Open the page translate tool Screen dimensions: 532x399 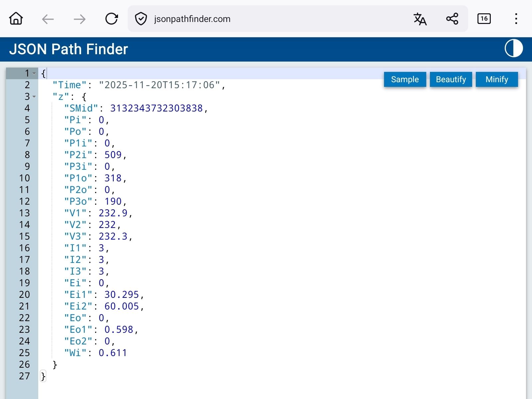coord(420,19)
